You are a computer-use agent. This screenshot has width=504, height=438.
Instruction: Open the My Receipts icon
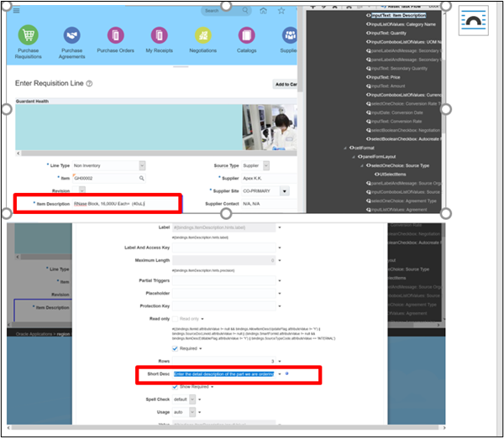tap(159, 35)
